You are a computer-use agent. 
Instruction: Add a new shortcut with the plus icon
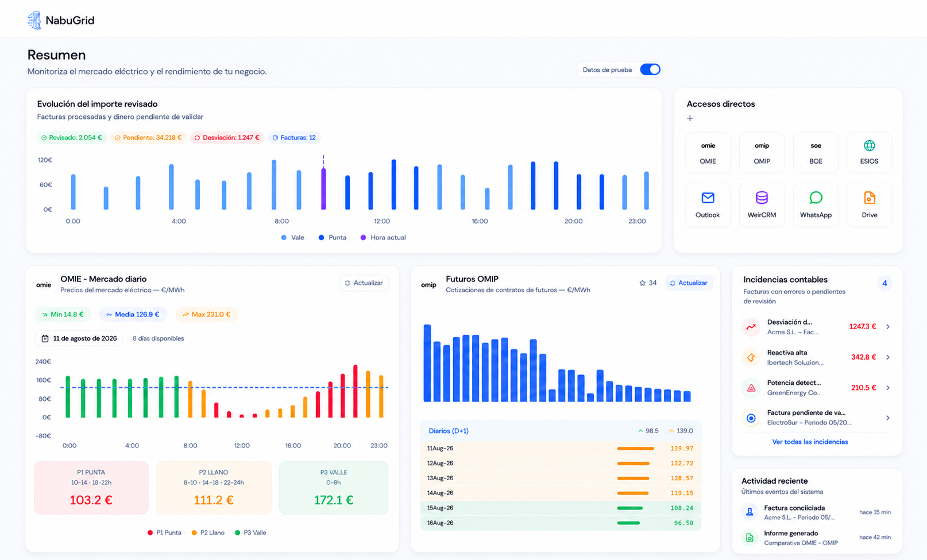click(690, 118)
